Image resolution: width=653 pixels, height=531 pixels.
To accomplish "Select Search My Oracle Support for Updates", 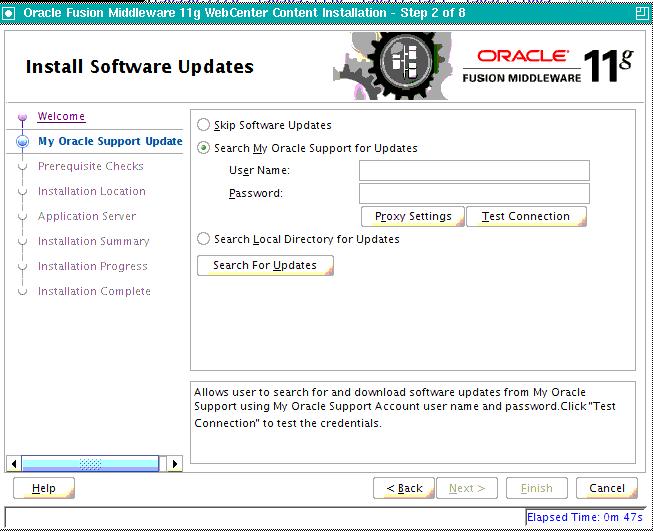I will coord(203,148).
